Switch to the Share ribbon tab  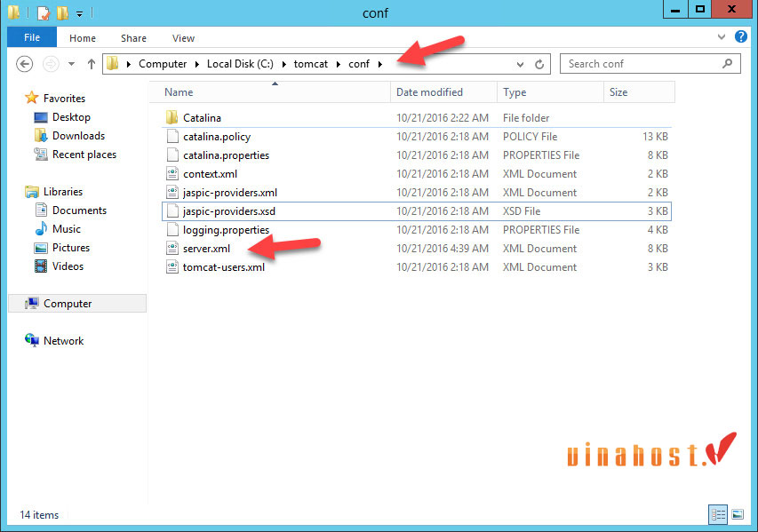tap(133, 38)
